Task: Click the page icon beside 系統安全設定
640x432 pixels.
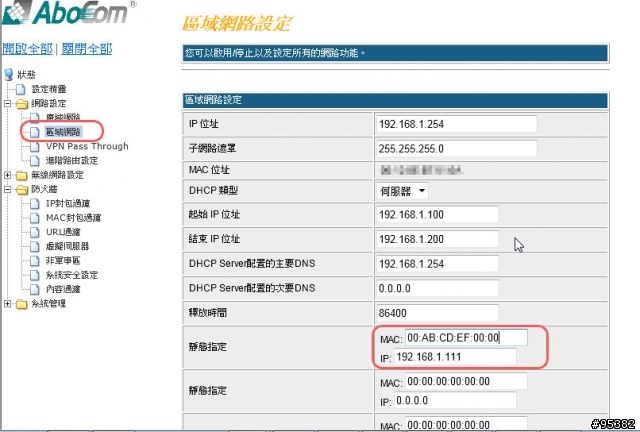Action: point(35,275)
